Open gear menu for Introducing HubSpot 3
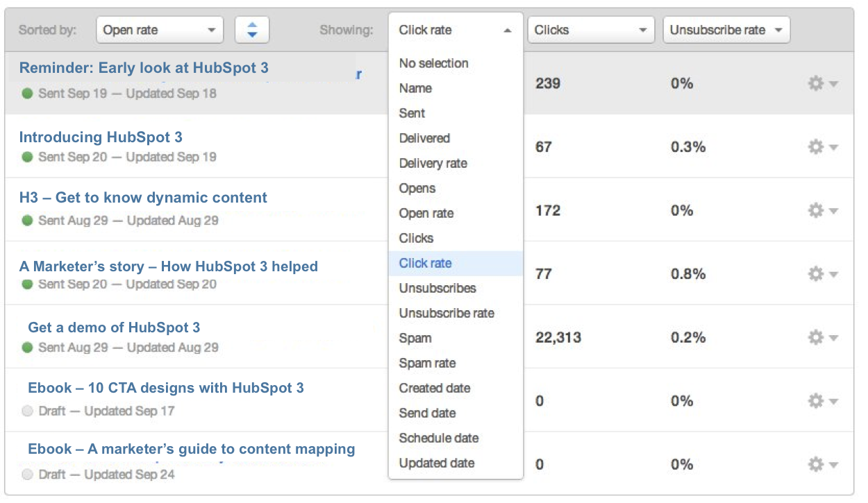 point(822,147)
